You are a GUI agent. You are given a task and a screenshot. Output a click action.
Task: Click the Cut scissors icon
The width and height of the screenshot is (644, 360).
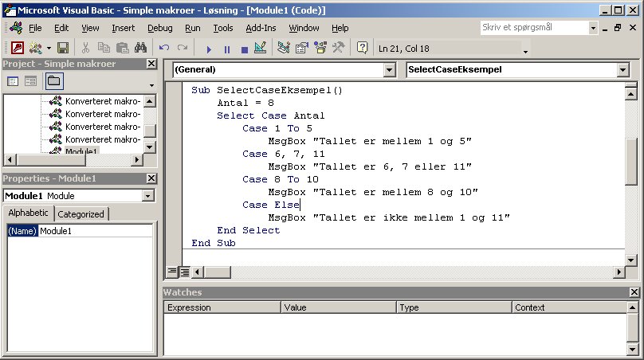[x=85, y=48]
